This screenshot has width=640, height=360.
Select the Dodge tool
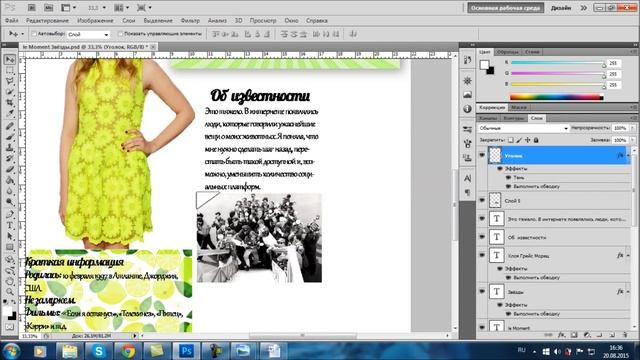10,201
